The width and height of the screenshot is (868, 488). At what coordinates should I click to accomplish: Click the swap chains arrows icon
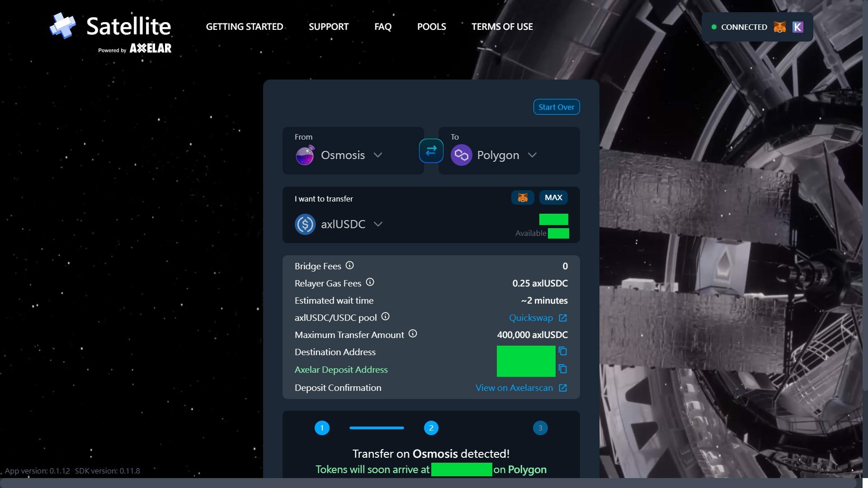click(x=431, y=150)
